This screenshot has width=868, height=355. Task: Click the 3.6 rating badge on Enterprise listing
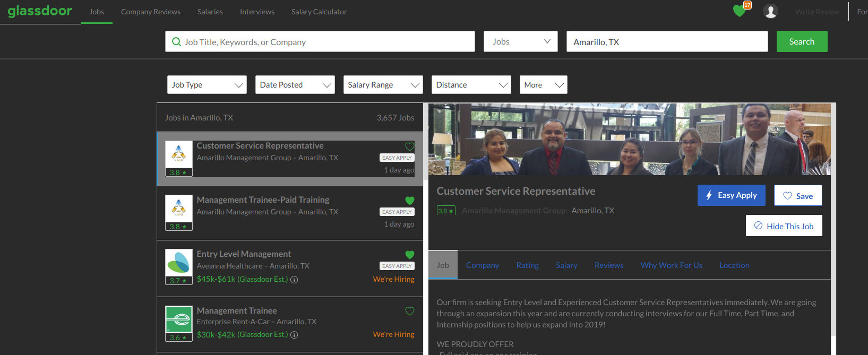pos(178,337)
